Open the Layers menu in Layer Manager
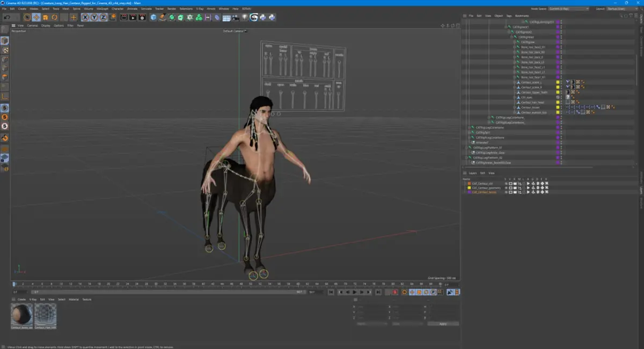 tap(473, 173)
